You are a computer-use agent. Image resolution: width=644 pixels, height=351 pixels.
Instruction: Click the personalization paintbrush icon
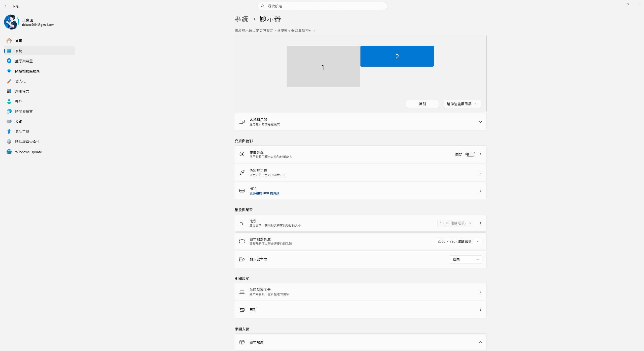coord(9,81)
